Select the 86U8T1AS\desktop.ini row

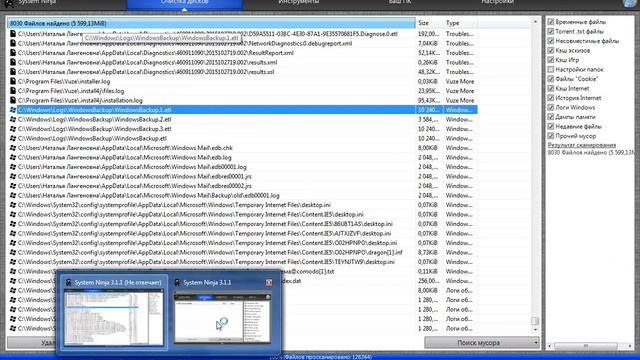(x=242, y=224)
